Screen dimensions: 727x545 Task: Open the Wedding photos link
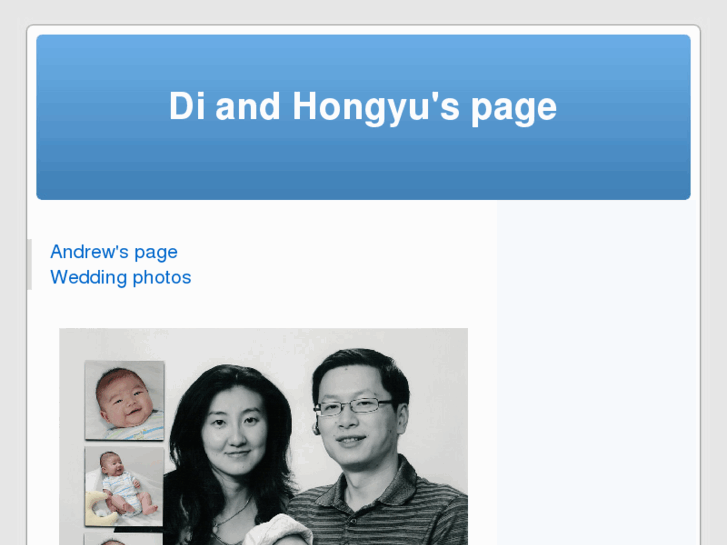(121, 277)
